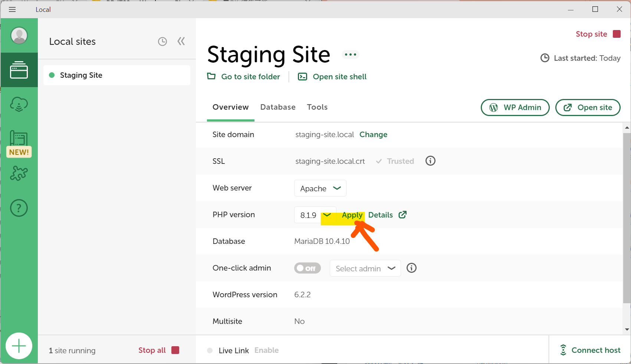Open the Cloud Backups sidebar icon
The width and height of the screenshot is (631, 364).
tap(19, 105)
